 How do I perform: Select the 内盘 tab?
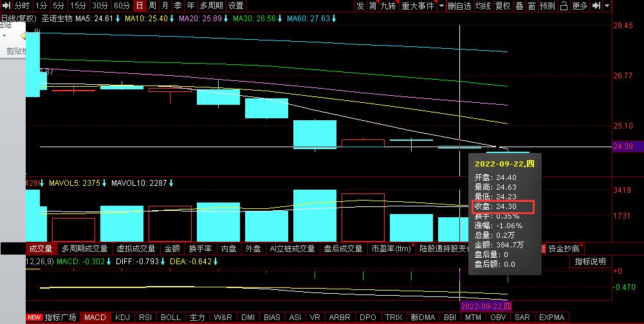coord(229,248)
